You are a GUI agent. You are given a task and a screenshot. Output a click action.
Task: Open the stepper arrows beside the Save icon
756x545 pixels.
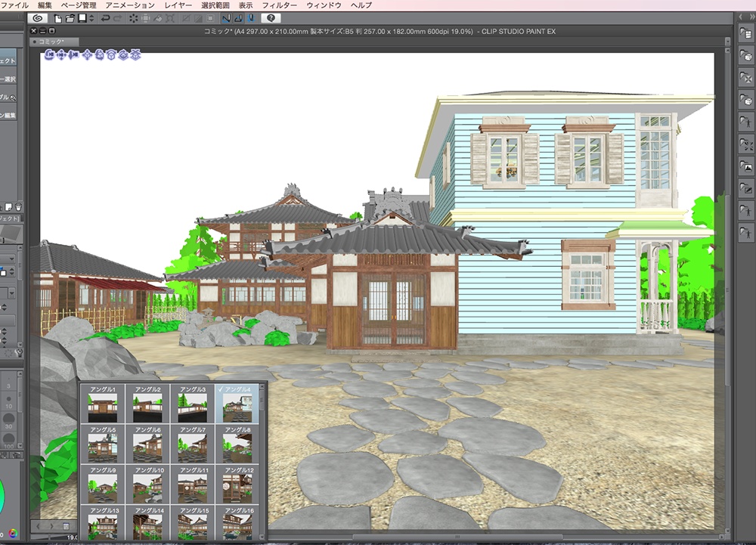(x=91, y=19)
